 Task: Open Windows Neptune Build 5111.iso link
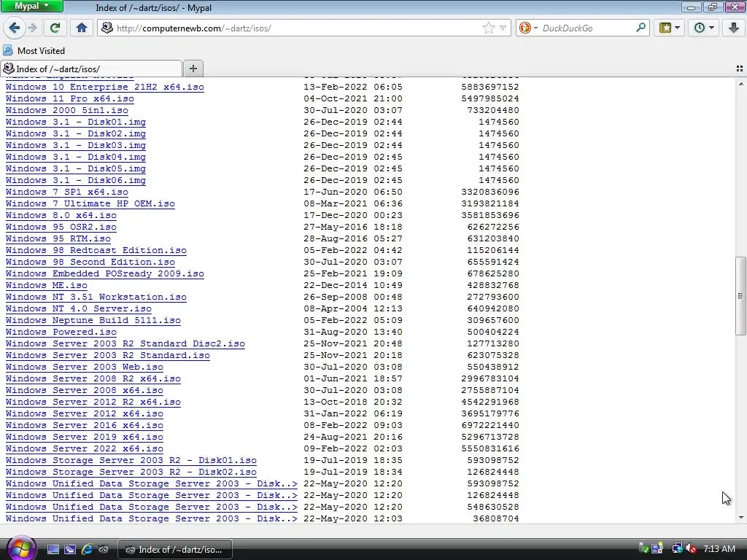(x=93, y=320)
